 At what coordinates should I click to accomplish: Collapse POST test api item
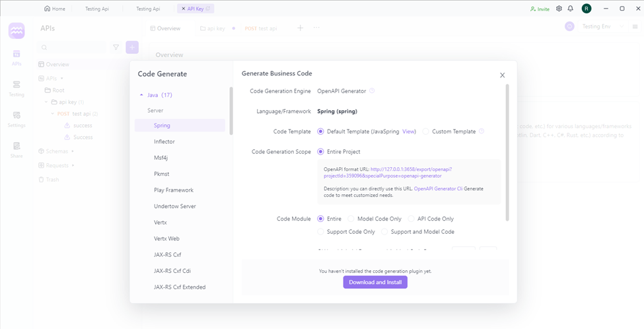53,114
